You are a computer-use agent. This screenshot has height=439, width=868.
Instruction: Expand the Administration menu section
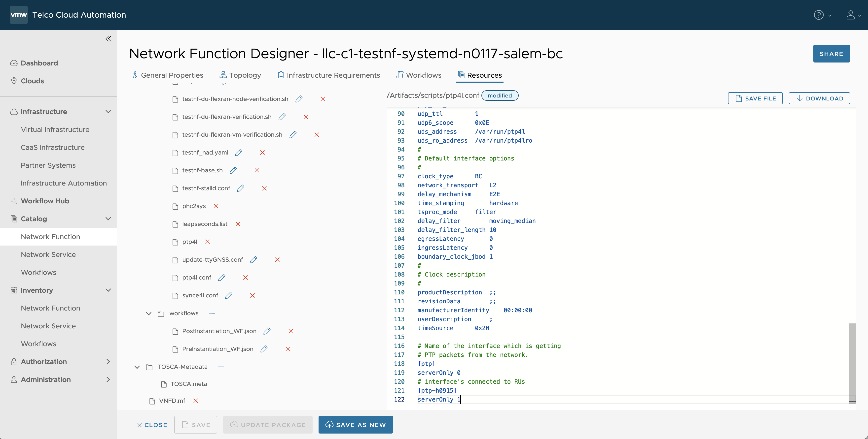[x=108, y=379]
